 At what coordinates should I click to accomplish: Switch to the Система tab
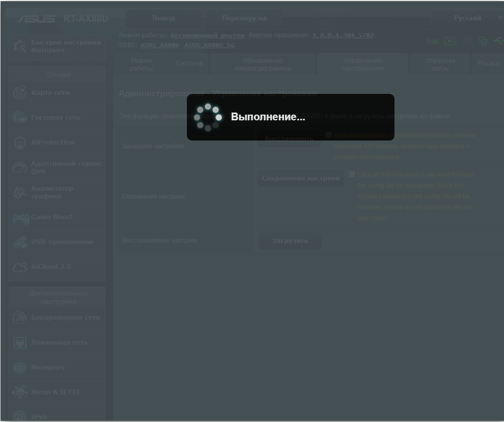tap(189, 63)
